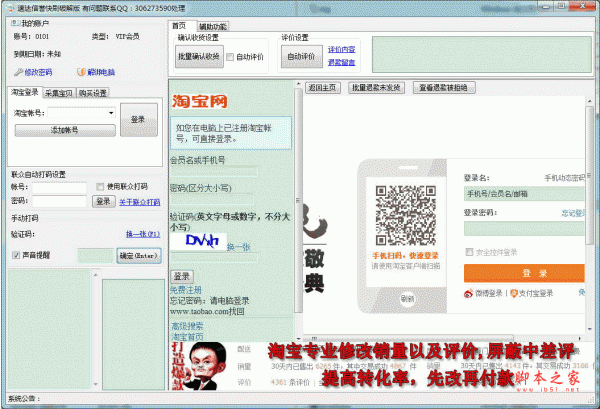Screen dimensions: 600x409
Task: Open the 关于联众打码 link
Action: click(x=139, y=202)
